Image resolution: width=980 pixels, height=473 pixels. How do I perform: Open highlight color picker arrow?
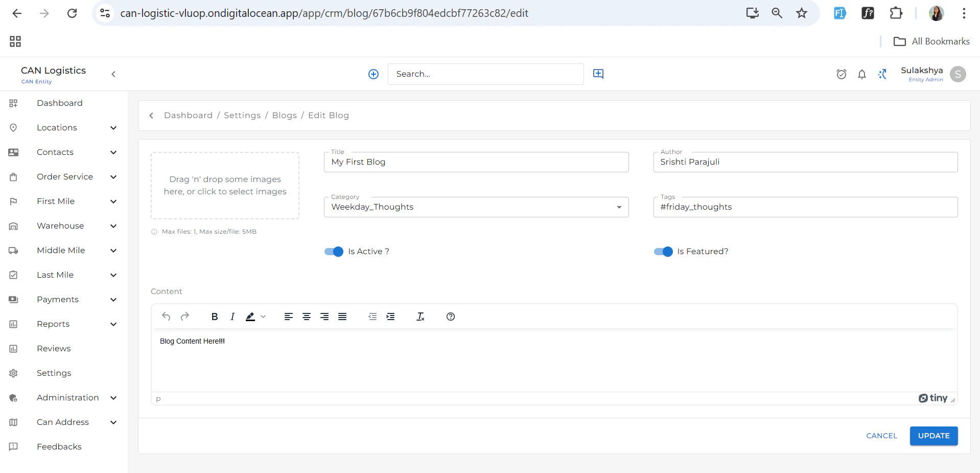263,317
